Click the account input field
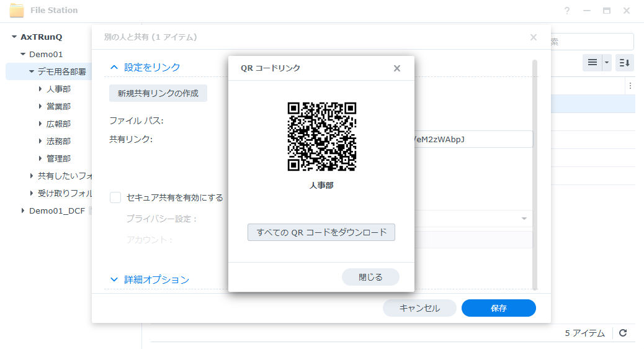644x349 pixels. pyautogui.click(x=473, y=240)
